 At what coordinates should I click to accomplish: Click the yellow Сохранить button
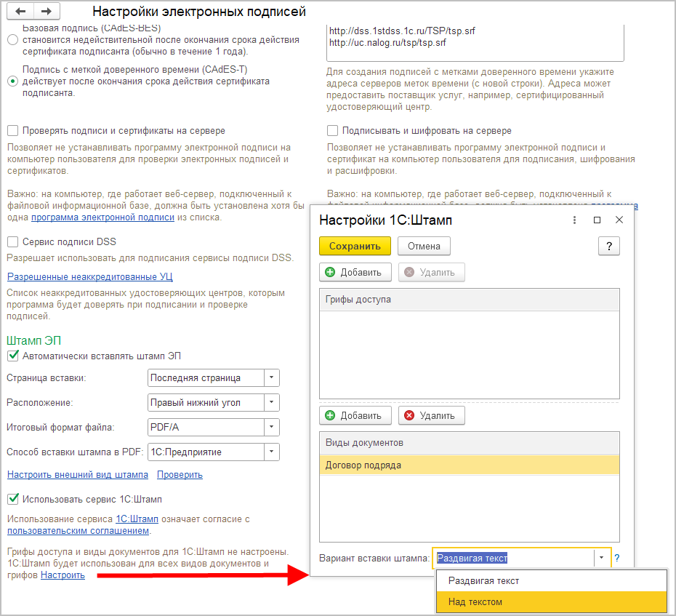pos(355,247)
